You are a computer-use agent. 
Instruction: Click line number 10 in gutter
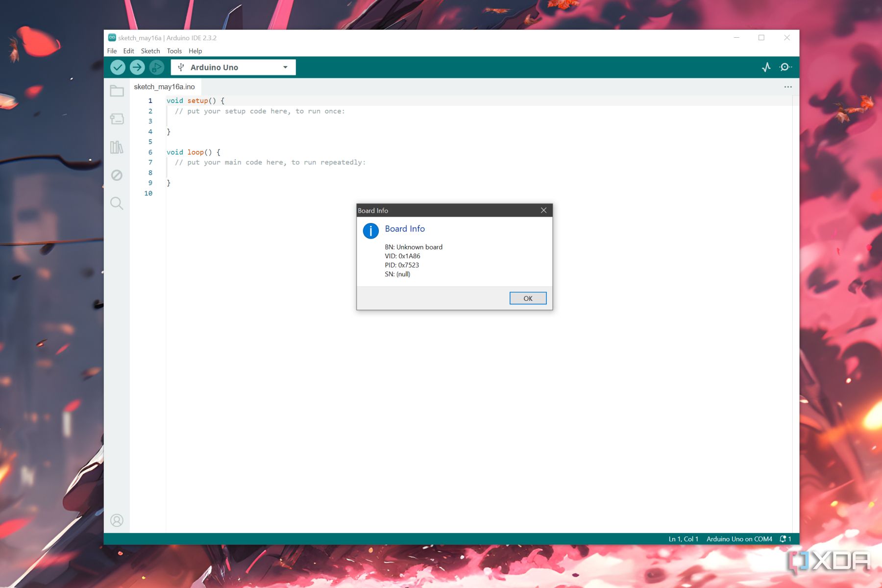[x=148, y=193]
